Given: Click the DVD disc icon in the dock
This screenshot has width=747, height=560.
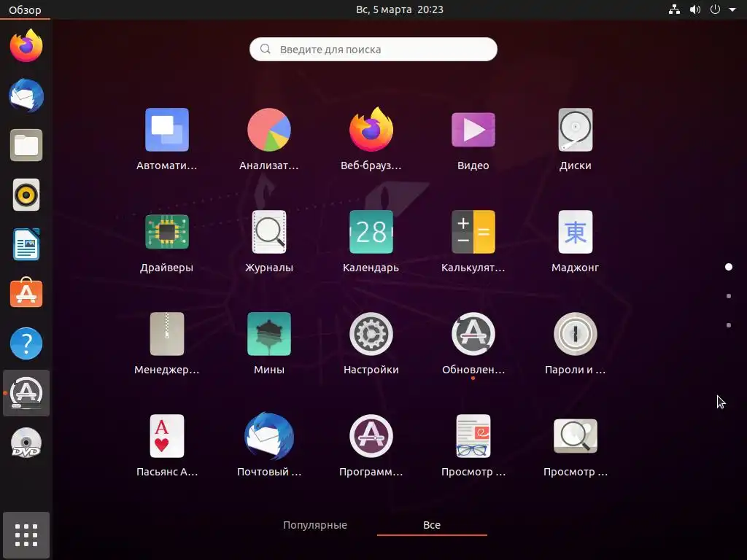Looking at the screenshot, I should coord(26,443).
